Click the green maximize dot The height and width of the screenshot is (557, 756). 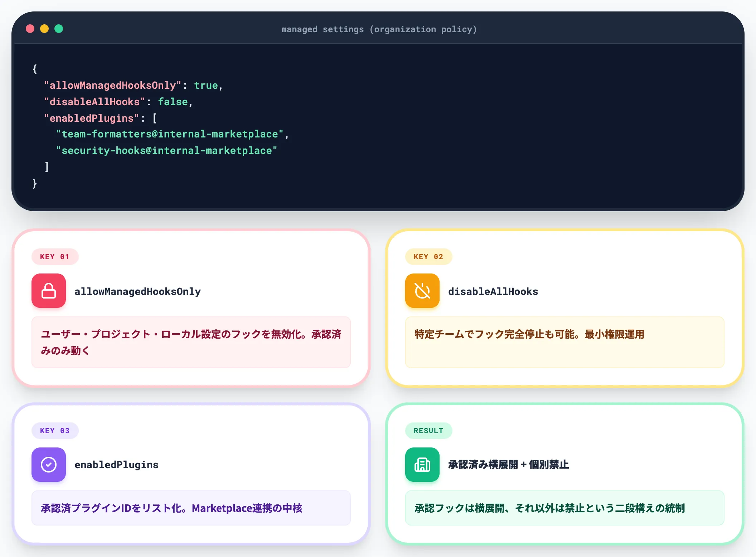(59, 29)
